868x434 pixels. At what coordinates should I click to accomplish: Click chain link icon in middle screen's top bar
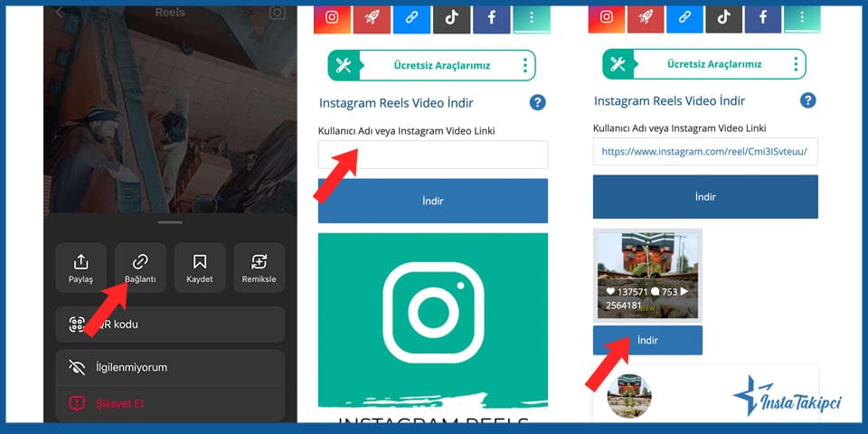[411, 19]
